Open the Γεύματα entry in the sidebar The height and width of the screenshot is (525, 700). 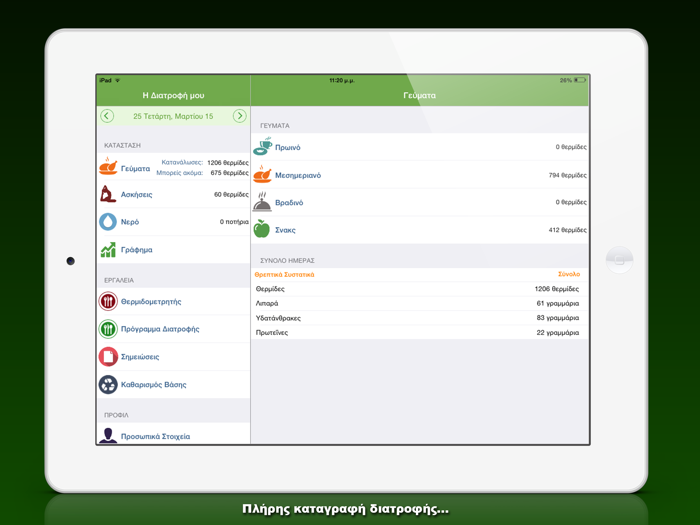pyautogui.click(x=173, y=167)
